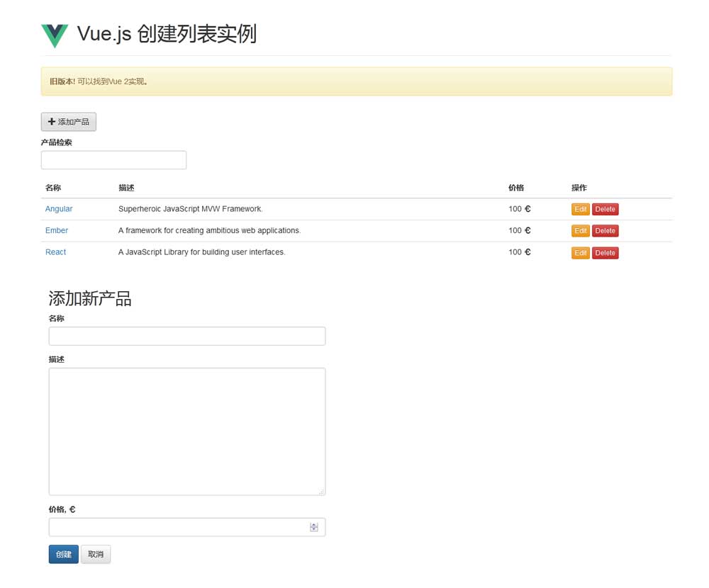Edit the React product row

pos(580,253)
